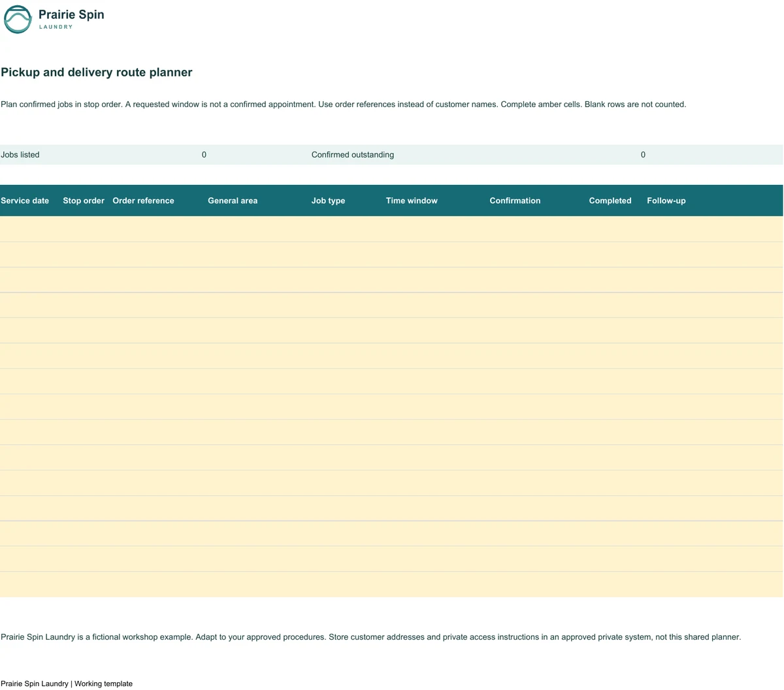This screenshot has height=690, width=784.
Task: Choose the "Order reference" column header
Action: [x=143, y=201]
